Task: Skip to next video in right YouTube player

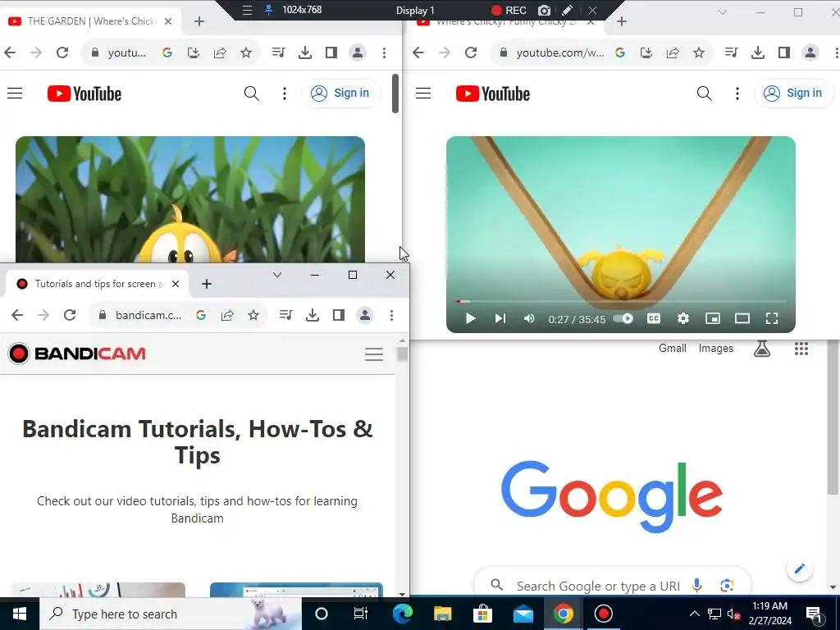Action: 500,319
